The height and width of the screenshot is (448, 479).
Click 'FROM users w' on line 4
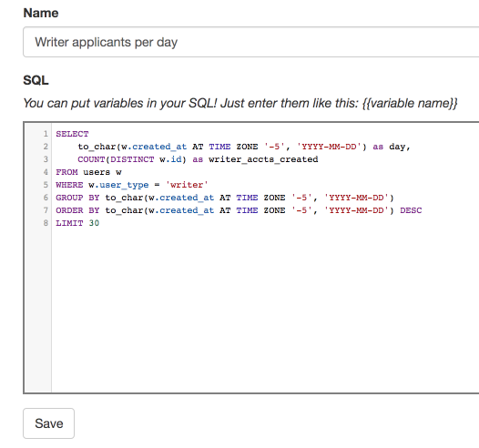point(88,172)
